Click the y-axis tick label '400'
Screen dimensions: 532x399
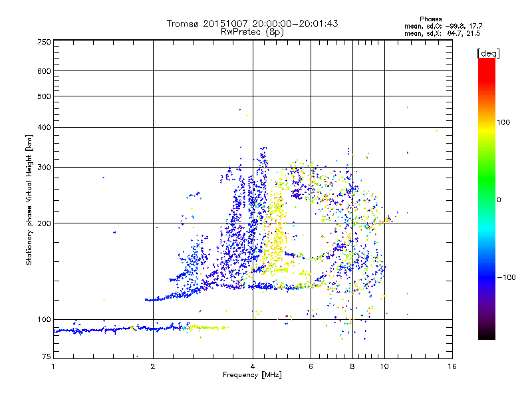tap(44, 127)
